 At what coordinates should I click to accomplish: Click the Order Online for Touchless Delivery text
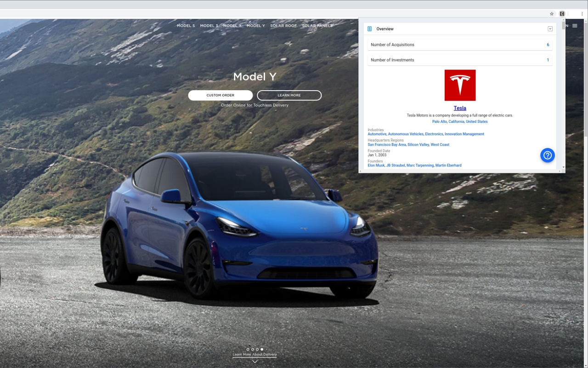click(255, 105)
